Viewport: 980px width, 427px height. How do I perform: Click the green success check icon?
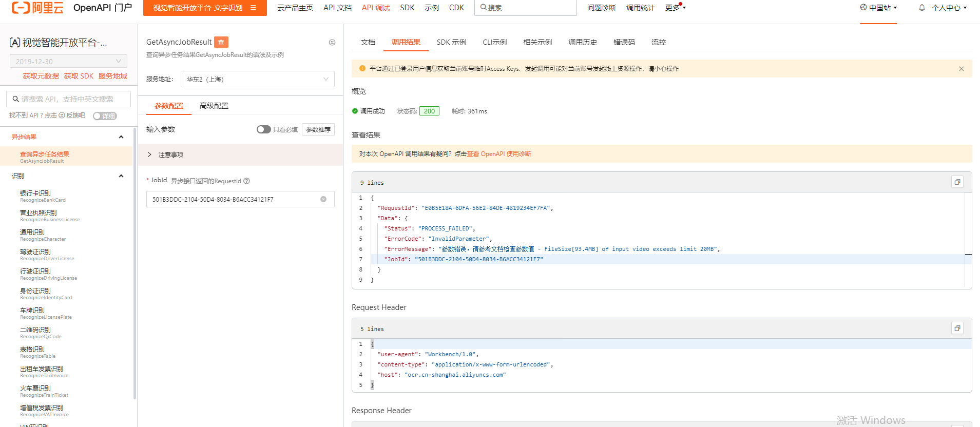(355, 111)
